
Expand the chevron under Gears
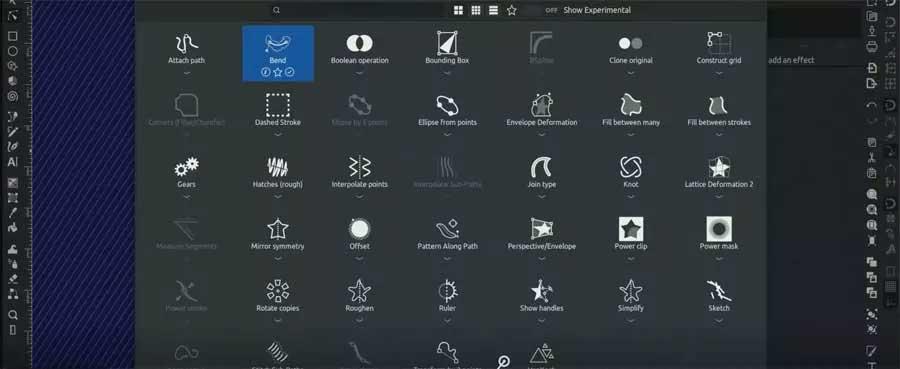point(187,197)
